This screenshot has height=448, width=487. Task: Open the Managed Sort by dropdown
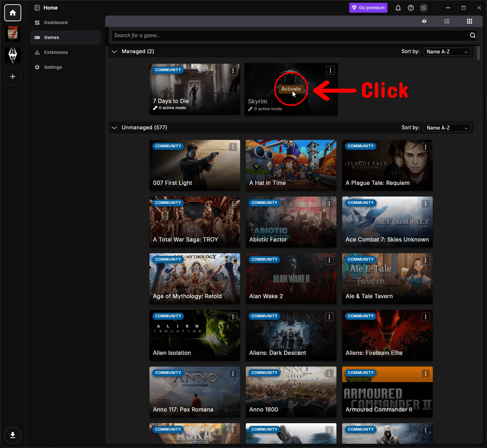[x=447, y=52]
